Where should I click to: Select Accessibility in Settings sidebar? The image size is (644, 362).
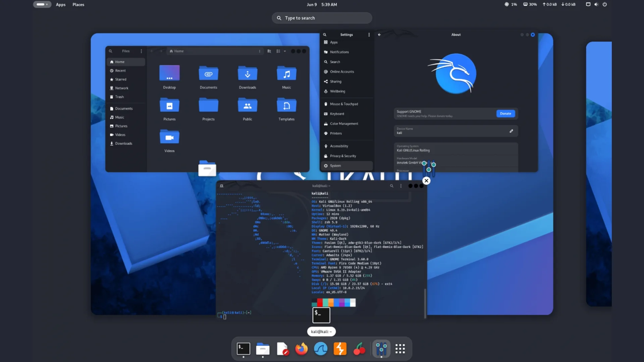coord(347,146)
